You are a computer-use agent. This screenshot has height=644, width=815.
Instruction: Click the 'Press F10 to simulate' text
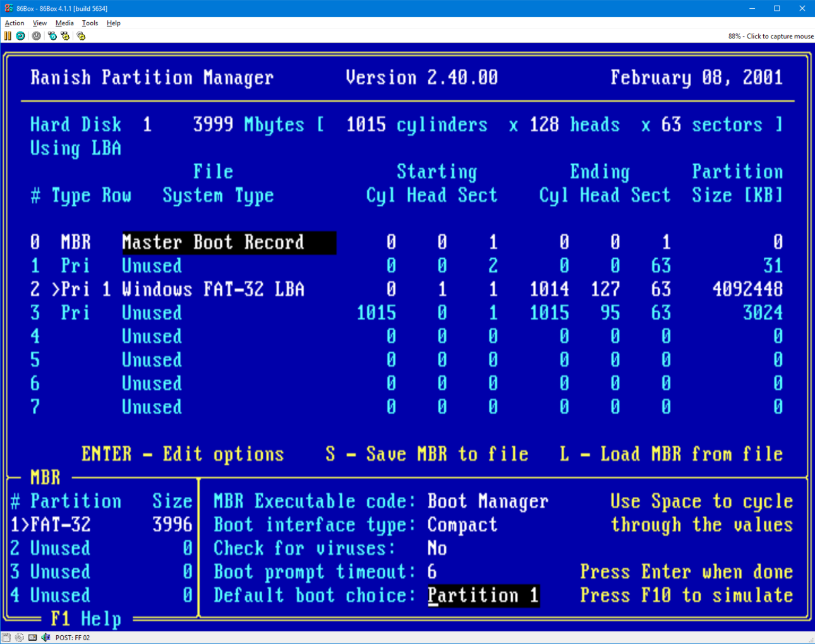[x=687, y=595]
